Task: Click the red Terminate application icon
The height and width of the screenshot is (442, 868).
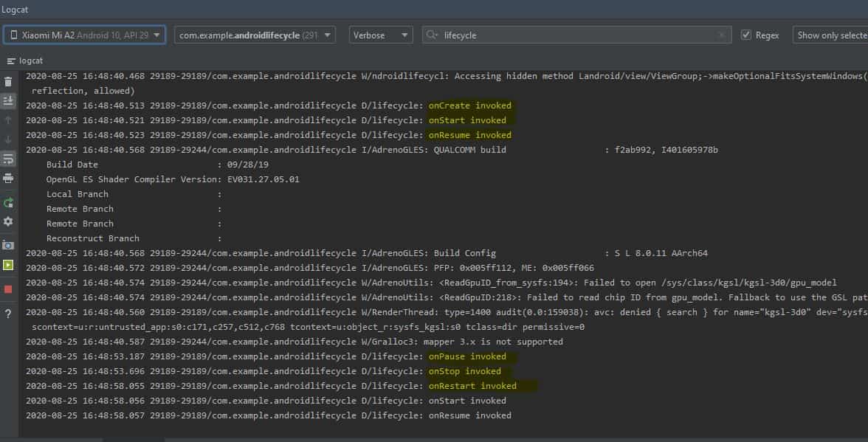Action: click(8, 289)
